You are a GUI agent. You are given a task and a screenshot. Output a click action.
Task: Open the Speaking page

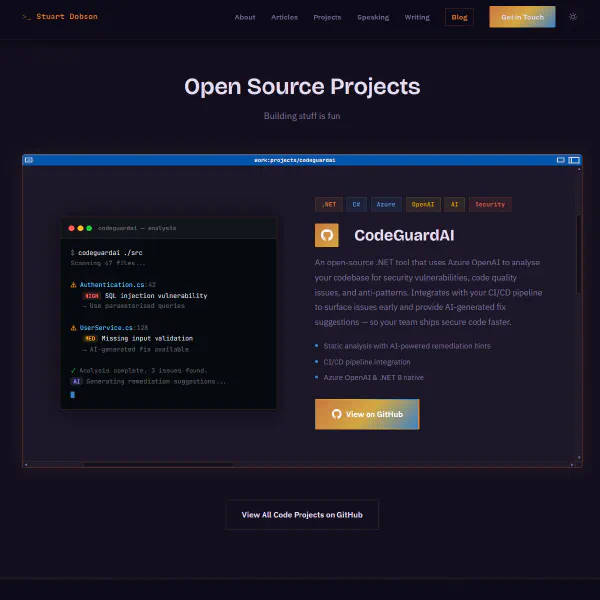(373, 17)
